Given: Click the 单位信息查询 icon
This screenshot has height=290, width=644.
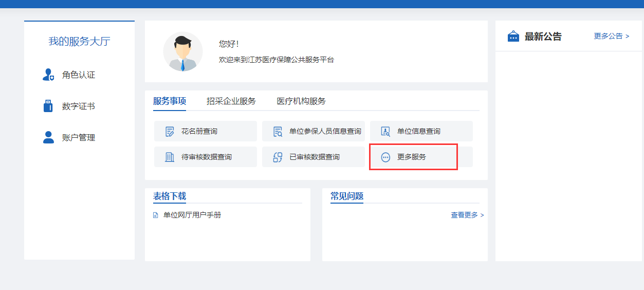Looking at the screenshot, I should pyautogui.click(x=385, y=132).
